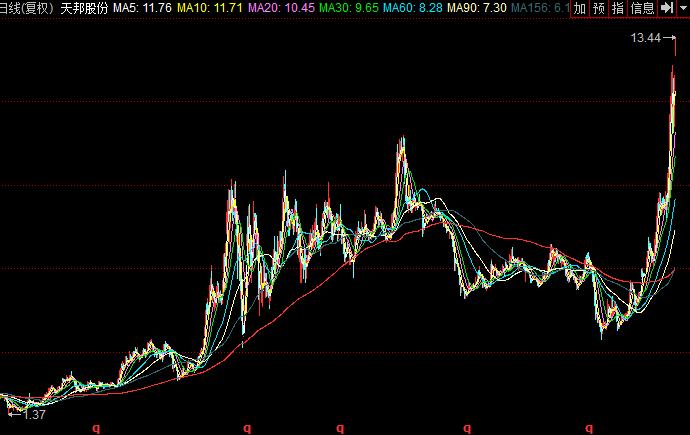Select the MA30 indicator label
Screen dimensions: 690x435
tap(349, 8)
